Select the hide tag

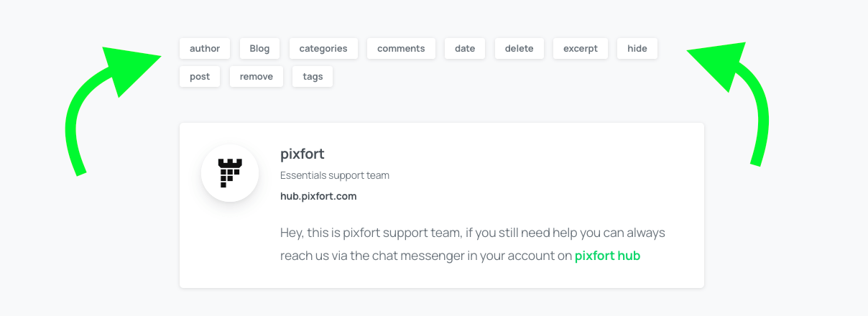click(x=637, y=49)
